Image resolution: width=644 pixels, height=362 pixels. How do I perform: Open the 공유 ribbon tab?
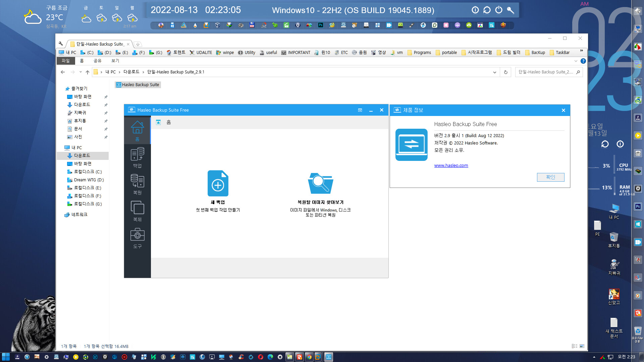pos(97,61)
